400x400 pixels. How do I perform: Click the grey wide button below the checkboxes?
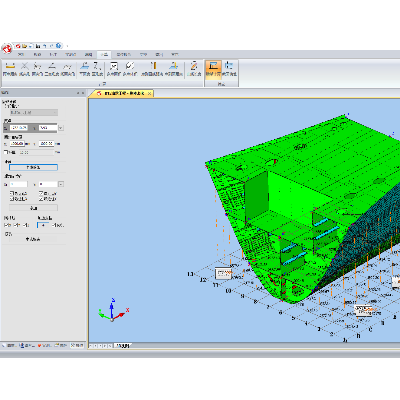click(x=33, y=208)
